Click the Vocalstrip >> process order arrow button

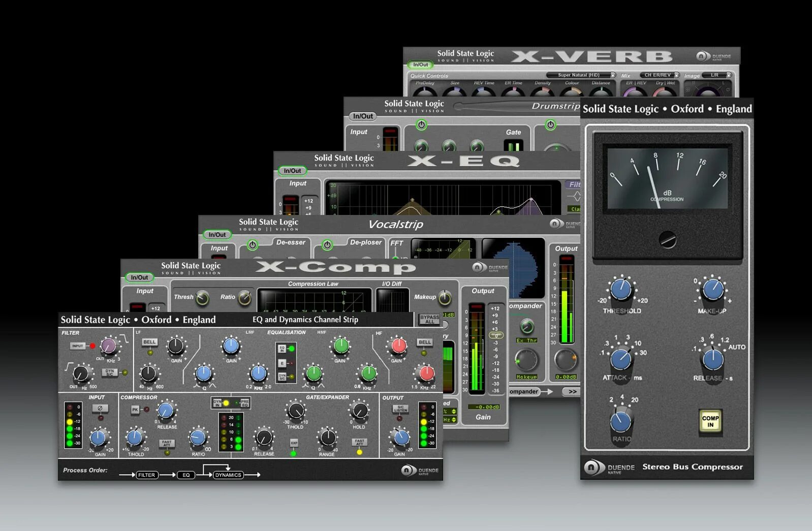tap(572, 392)
